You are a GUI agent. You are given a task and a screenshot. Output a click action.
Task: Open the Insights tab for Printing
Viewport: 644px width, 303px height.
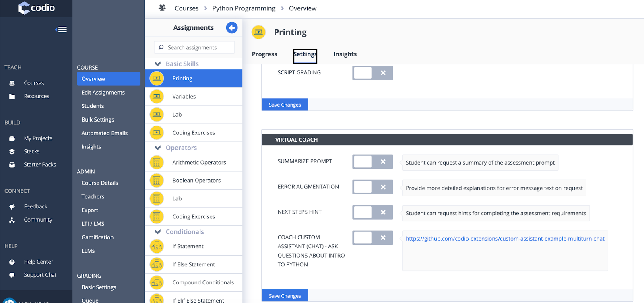coord(345,54)
